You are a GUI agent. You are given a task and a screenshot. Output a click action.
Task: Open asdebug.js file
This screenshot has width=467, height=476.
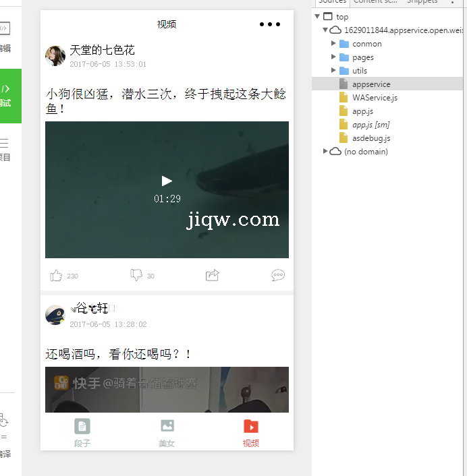coord(370,138)
